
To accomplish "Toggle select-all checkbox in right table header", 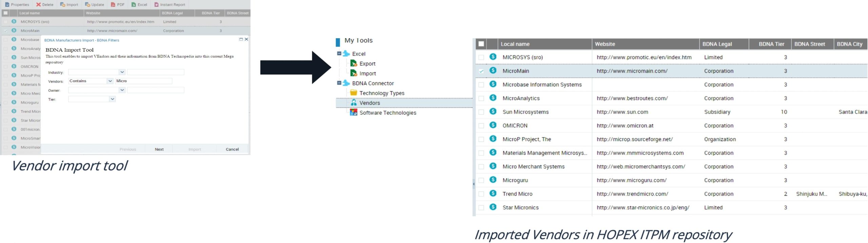I will point(481,44).
